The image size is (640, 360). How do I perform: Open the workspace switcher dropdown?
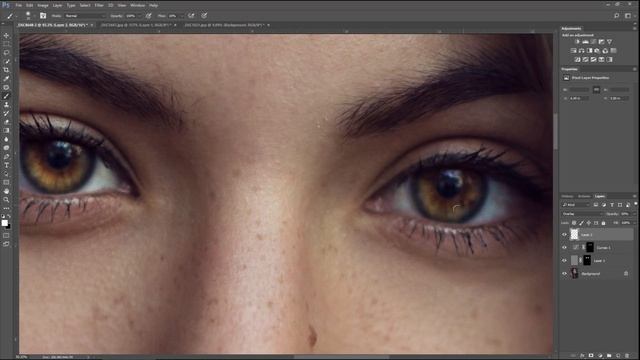tap(628, 16)
